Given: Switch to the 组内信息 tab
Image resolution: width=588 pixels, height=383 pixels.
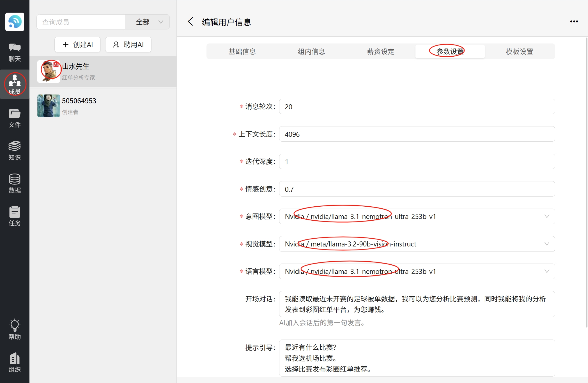Looking at the screenshot, I should (311, 52).
